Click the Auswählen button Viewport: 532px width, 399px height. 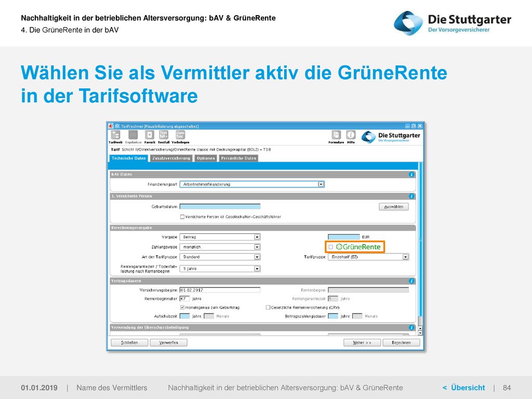394,207
